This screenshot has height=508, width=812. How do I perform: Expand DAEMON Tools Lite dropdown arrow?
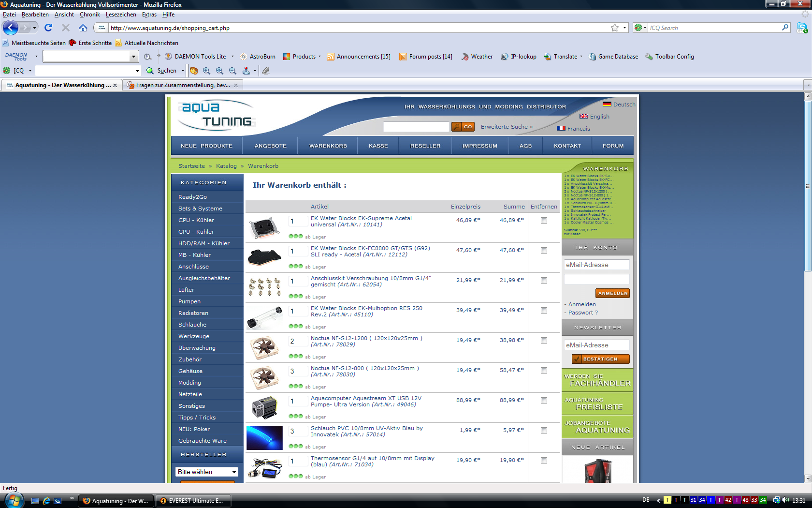click(x=232, y=57)
